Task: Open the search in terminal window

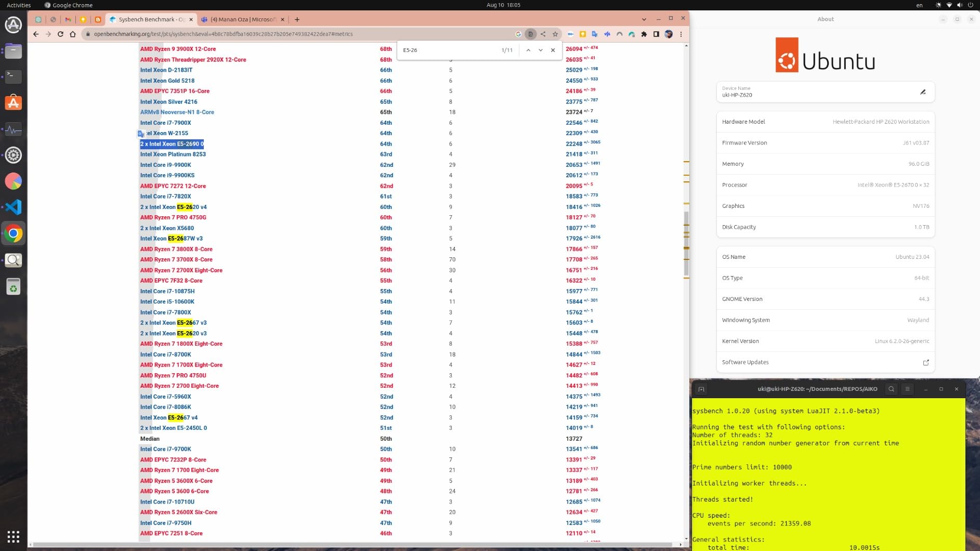Action: (891, 389)
